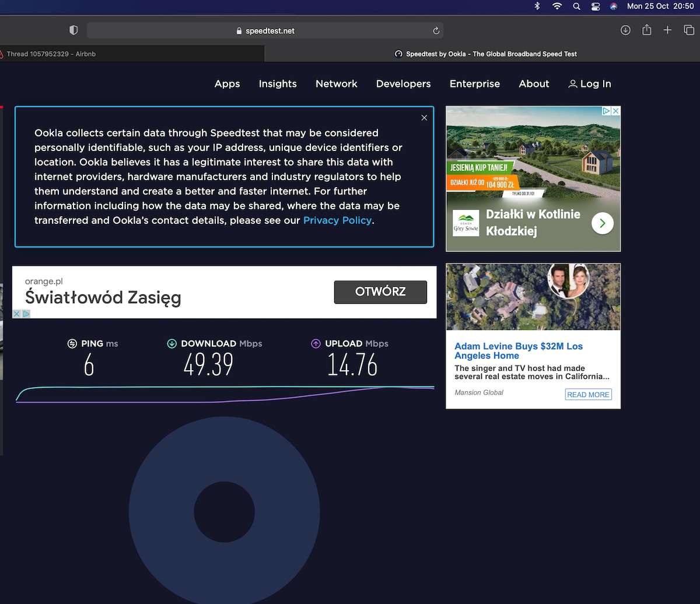Viewport: 700px width, 604px height.
Task: Click Światłowód Zasięg ad headline
Action: click(103, 298)
